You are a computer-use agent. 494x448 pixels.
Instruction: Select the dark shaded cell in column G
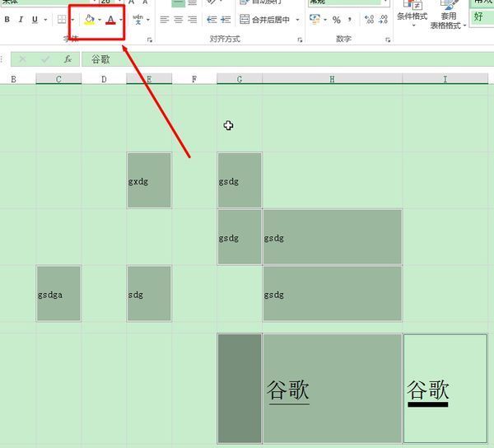(240, 389)
